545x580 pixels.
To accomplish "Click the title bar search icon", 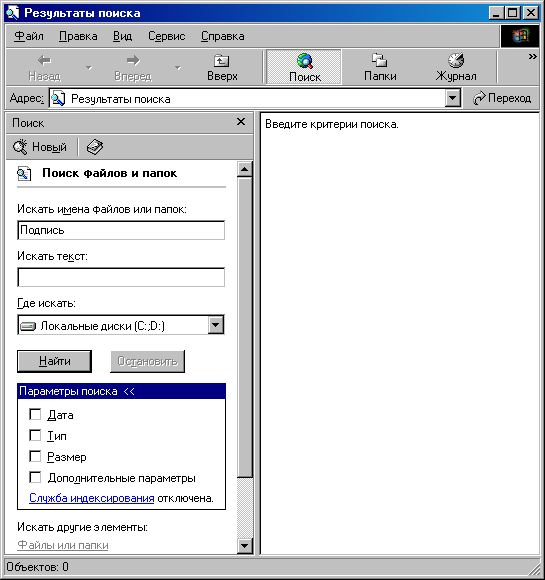I will coord(13,13).
